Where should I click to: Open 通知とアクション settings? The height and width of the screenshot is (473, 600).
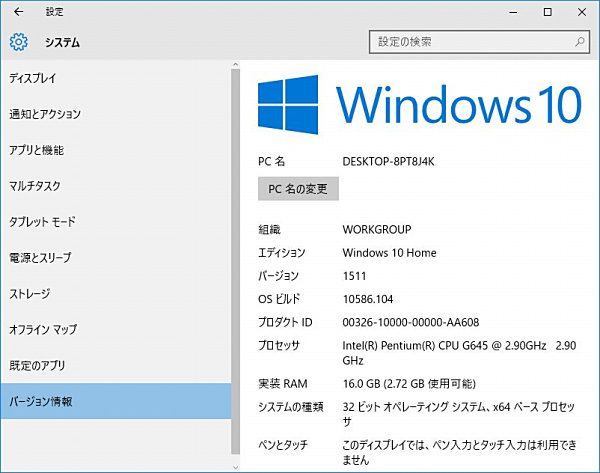pyautogui.click(x=116, y=114)
